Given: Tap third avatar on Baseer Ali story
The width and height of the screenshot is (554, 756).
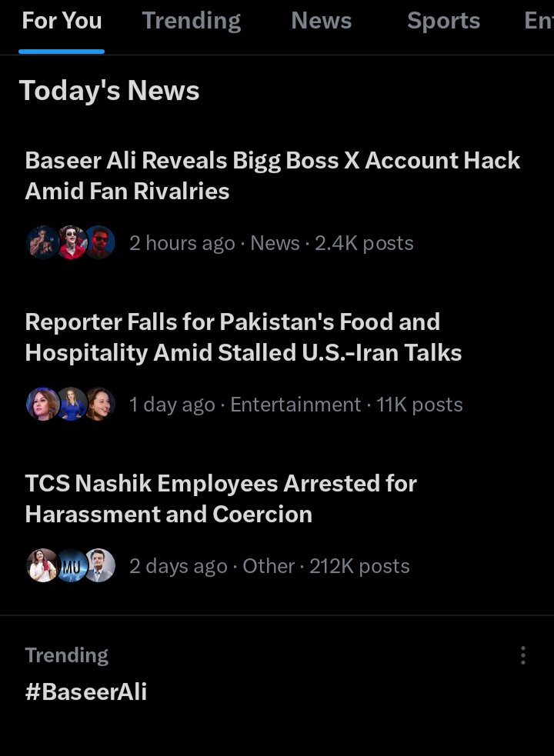Looking at the screenshot, I should [100, 242].
